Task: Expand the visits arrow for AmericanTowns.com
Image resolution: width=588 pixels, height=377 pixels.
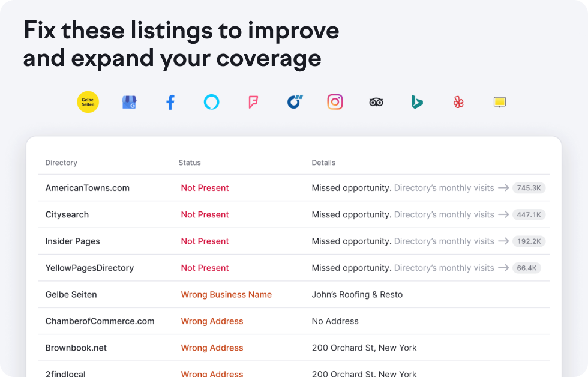Action: click(x=503, y=188)
